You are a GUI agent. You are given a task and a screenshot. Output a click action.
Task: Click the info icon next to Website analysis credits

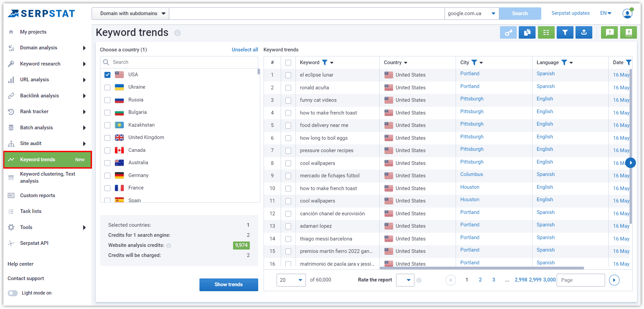click(169, 246)
